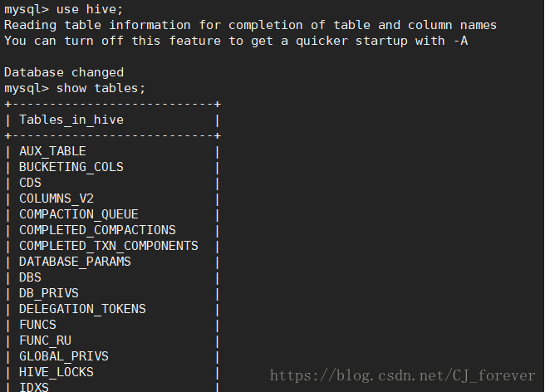Click the 'use hive;' command text
Screen dimensions: 545x392
click(90, 9)
